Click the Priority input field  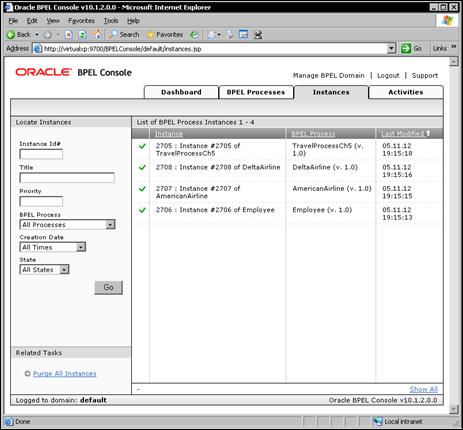(41, 201)
